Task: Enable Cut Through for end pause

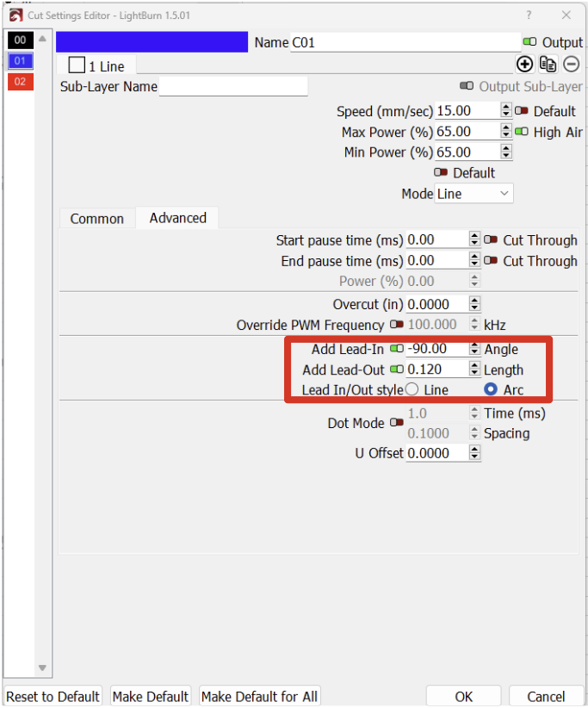Action: point(491,260)
